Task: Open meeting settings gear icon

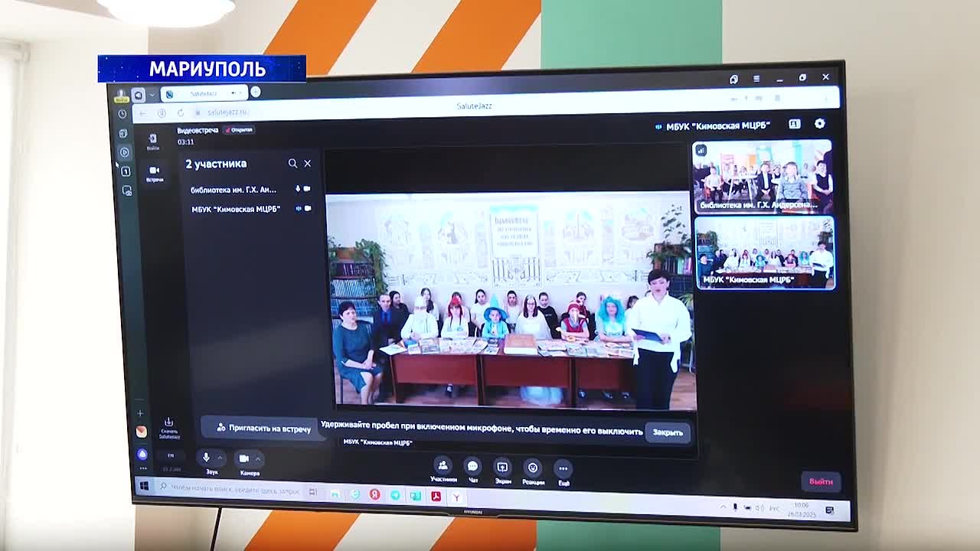Action: click(820, 123)
